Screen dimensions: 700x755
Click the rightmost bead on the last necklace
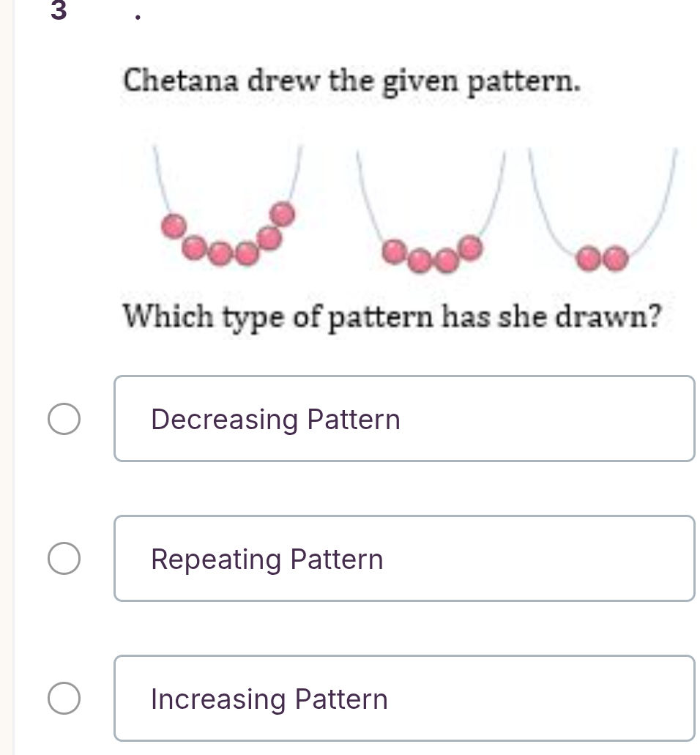tap(617, 259)
